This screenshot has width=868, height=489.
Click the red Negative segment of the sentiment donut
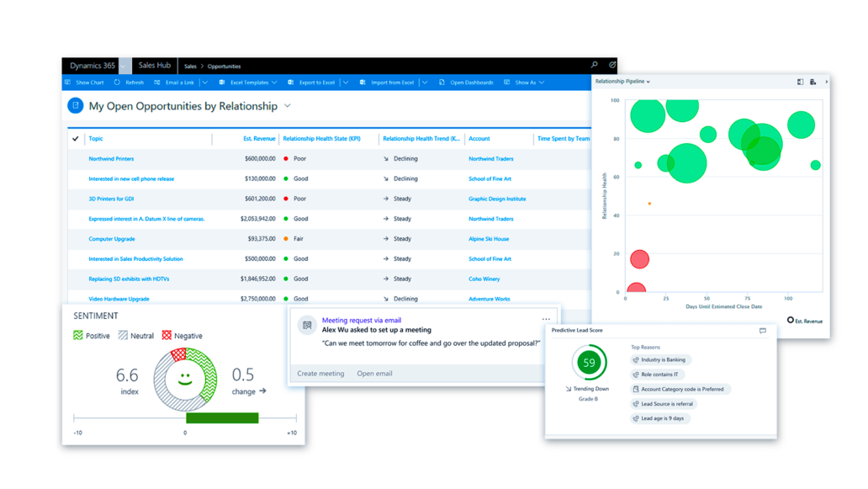click(178, 354)
